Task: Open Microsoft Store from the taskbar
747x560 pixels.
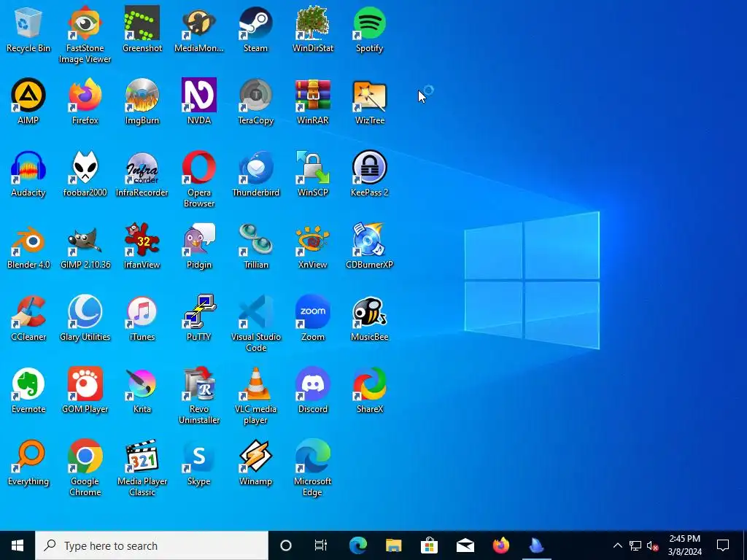Action: click(429, 545)
